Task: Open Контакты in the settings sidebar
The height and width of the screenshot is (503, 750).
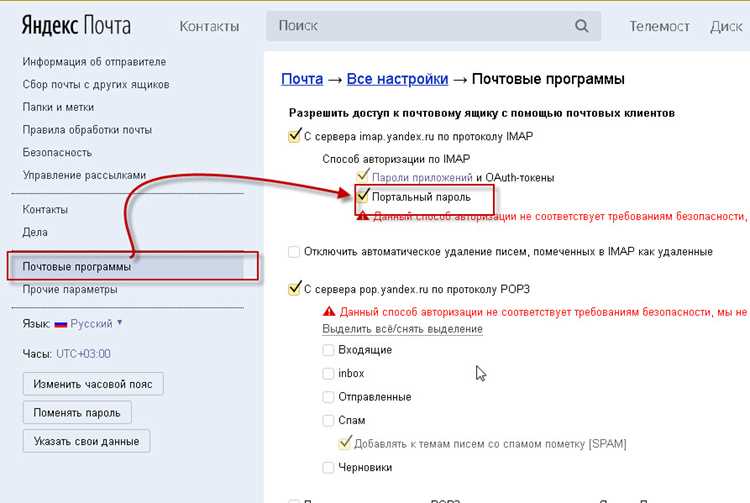Action: 45,209
